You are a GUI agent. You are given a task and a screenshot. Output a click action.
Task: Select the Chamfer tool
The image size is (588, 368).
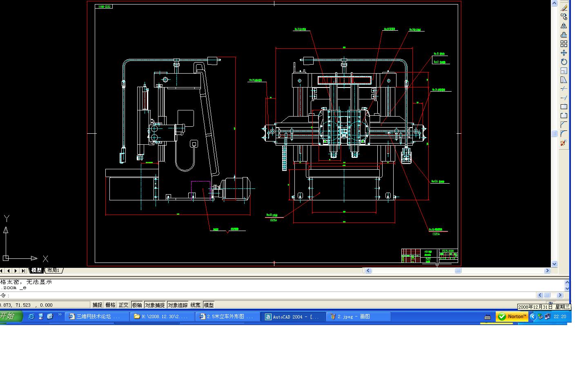click(x=564, y=125)
